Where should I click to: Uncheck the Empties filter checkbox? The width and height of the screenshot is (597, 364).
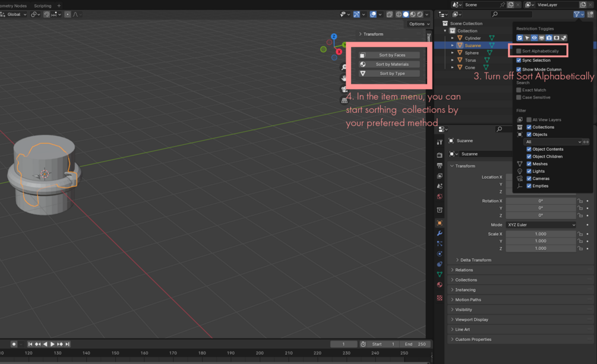[529, 186]
